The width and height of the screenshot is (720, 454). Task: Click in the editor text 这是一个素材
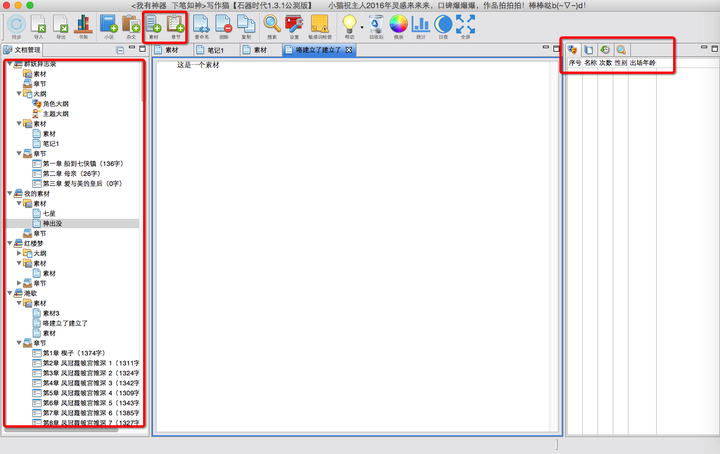click(x=198, y=65)
